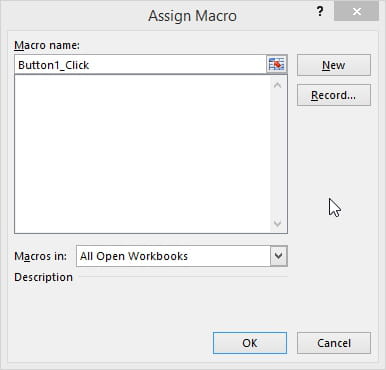The height and width of the screenshot is (370, 386).
Task: Dismiss the dialog with the Cancel button
Action: point(334,343)
